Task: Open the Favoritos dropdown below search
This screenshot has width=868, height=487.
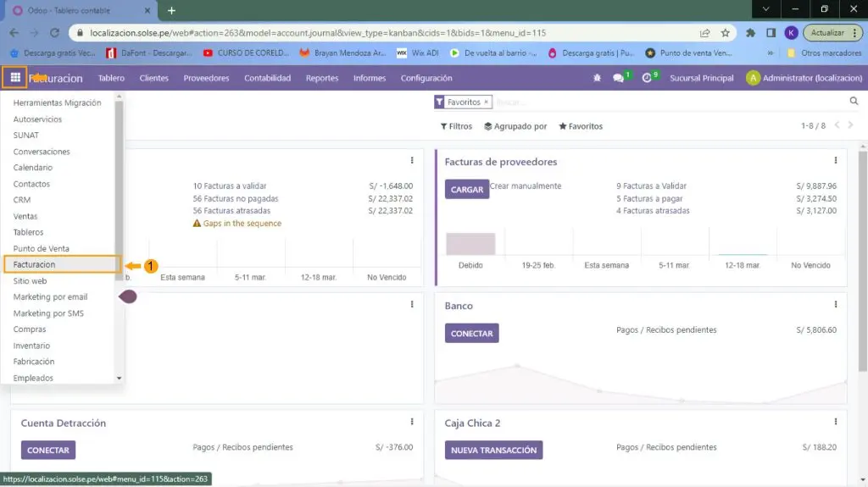Action: [x=581, y=126]
